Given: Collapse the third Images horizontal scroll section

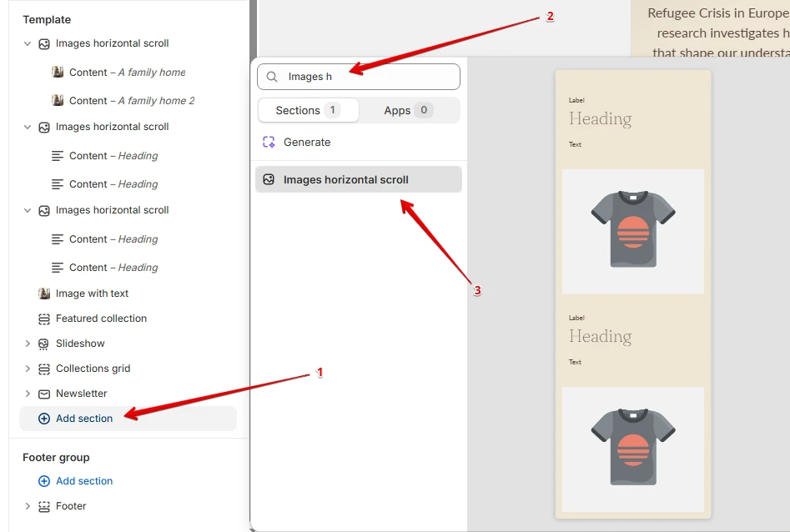Looking at the screenshot, I should pyautogui.click(x=28, y=211).
